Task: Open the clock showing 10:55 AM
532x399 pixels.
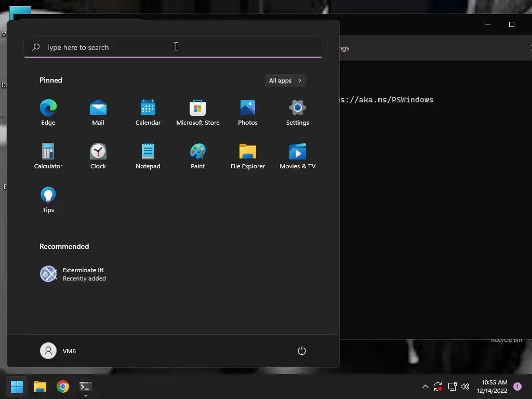Action: pos(492,387)
